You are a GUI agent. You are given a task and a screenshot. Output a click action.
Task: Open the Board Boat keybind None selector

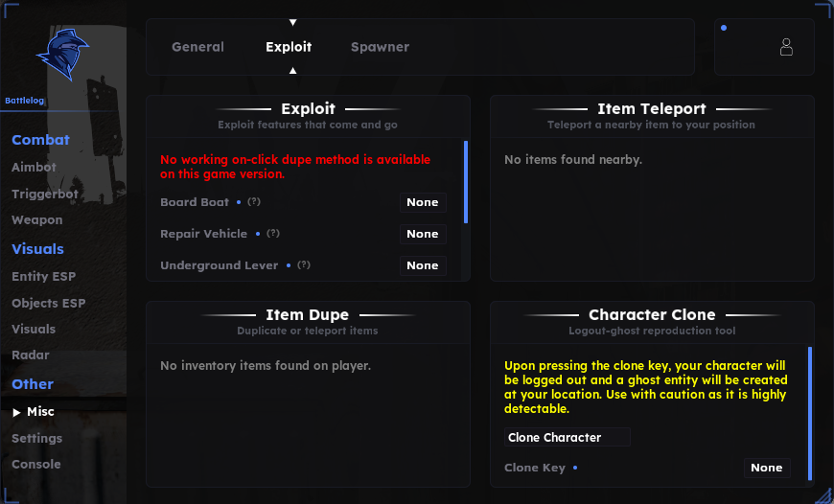click(x=423, y=202)
